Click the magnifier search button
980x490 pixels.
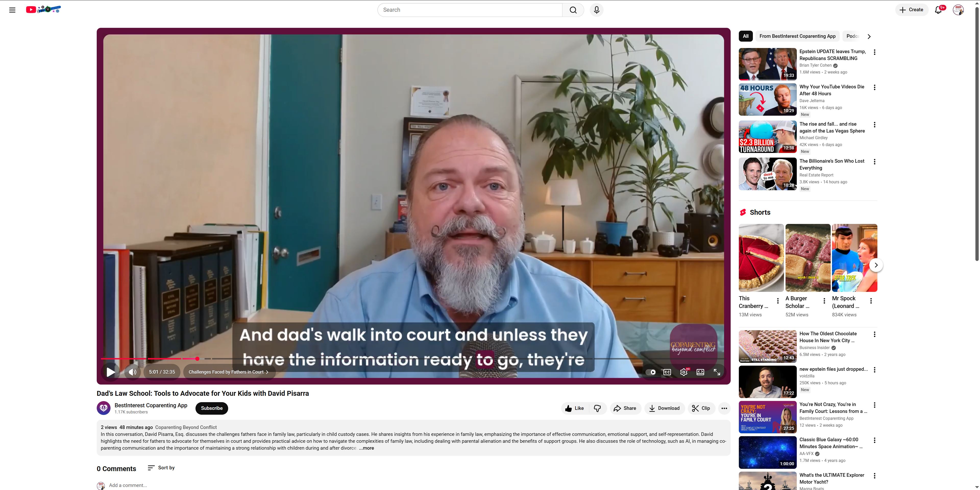(x=573, y=10)
